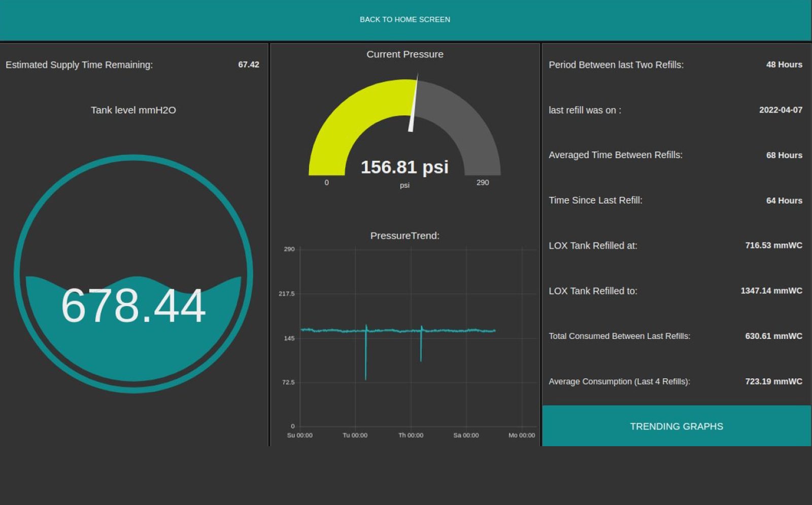
Task: Click the 68 Hours averaged time value
Action: pos(784,155)
